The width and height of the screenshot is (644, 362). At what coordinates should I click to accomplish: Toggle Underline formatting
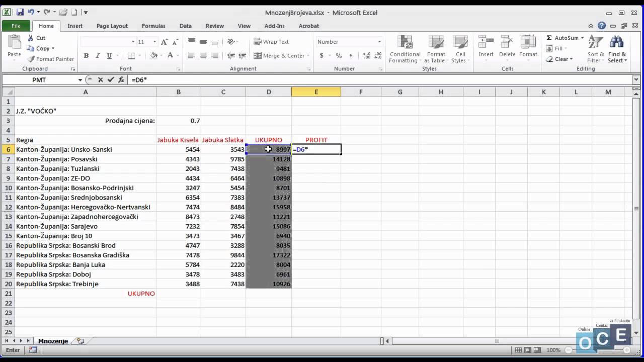109,56
